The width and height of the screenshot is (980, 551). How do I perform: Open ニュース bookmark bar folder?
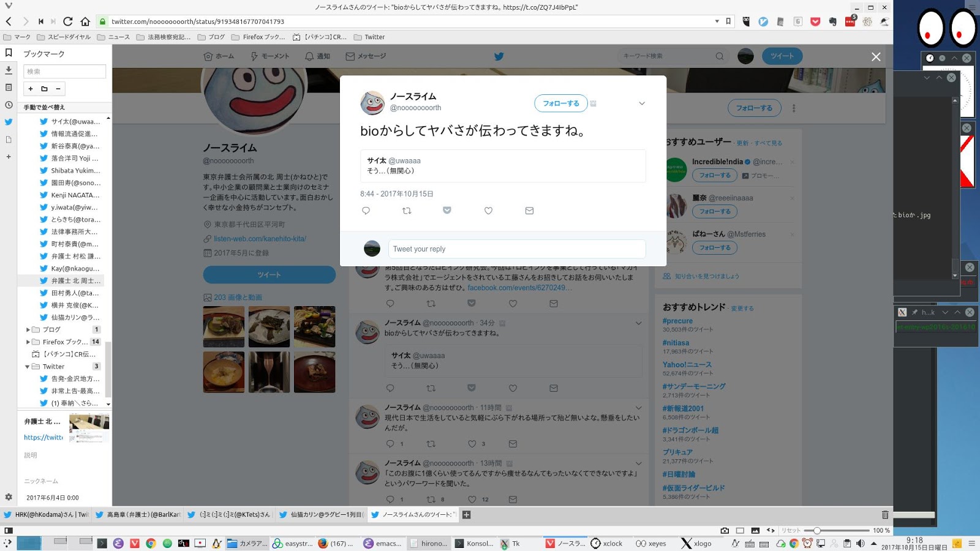(113, 37)
